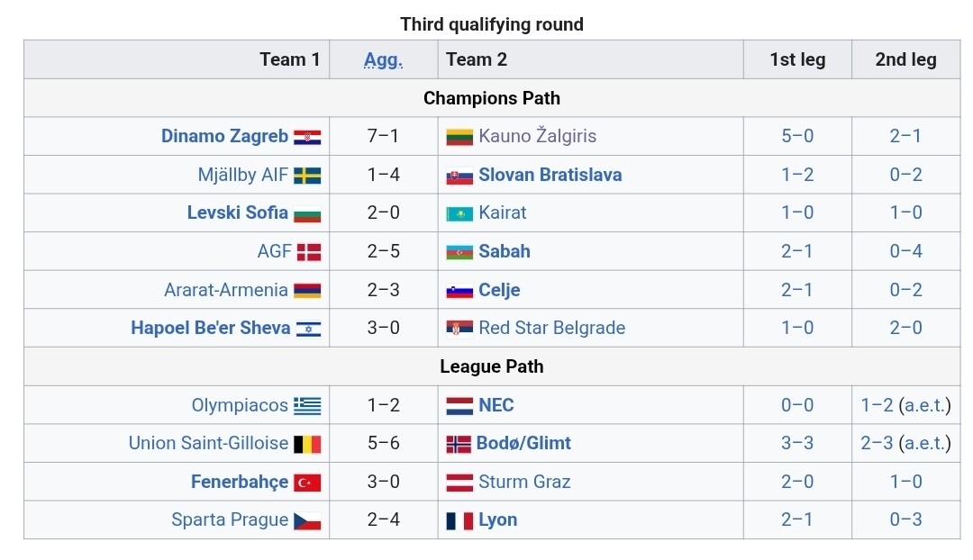Open the Sabah team link
The image size is (973, 560).
(505, 251)
